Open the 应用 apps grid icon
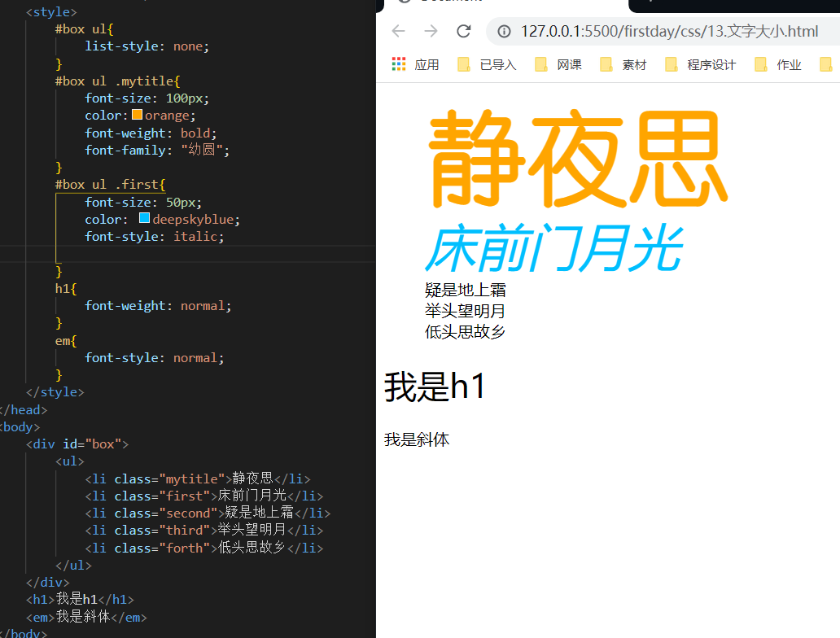The height and width of the screenshot is (638, 840). pos(399,64)
